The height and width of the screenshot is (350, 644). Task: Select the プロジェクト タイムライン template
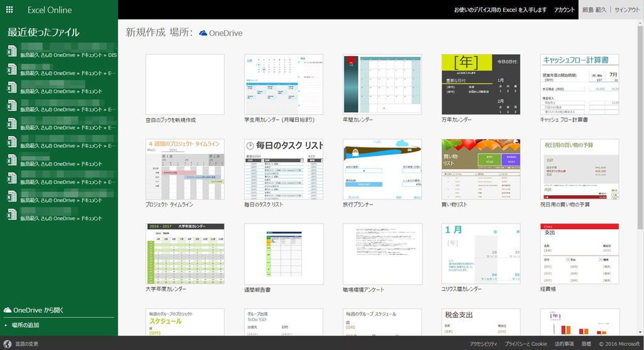pos(185,169)
